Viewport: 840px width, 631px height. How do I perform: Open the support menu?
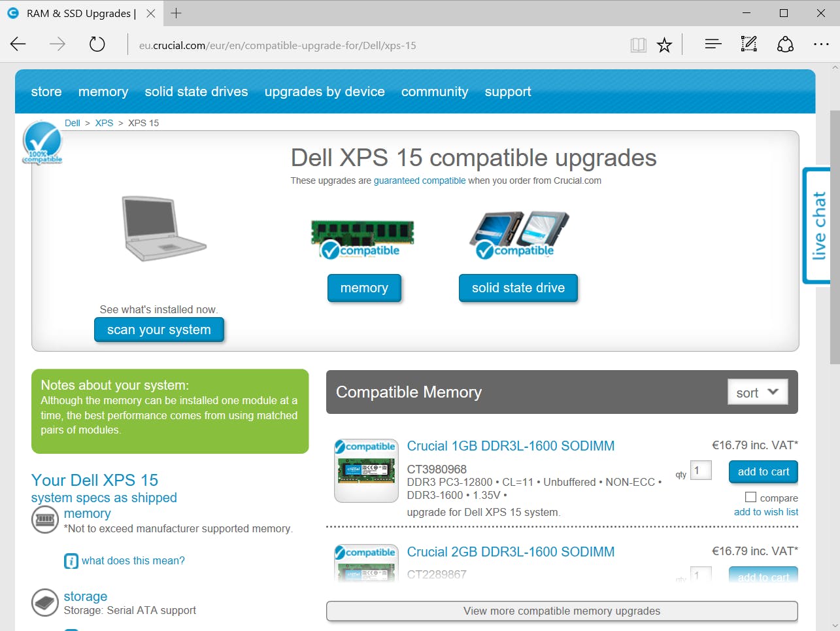point(508,92)
